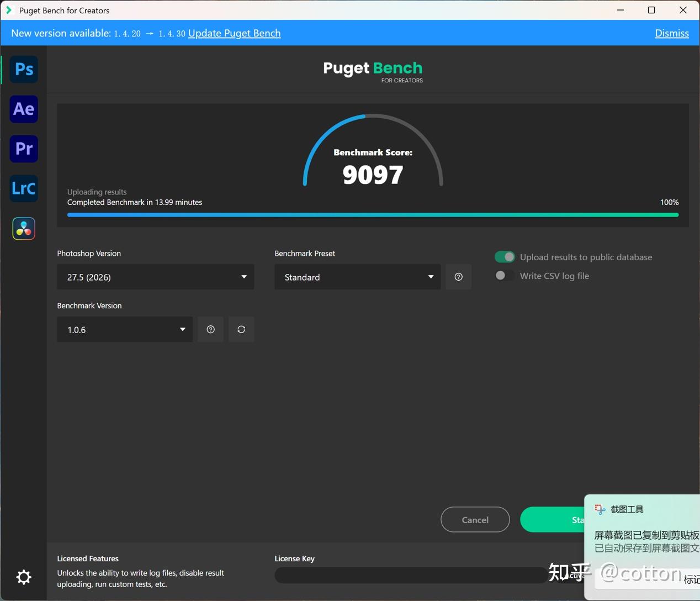The image size is (700, 601).
Task: Open the Benchmark Version 1.0.6 dropdown
Action: (x=125, y=329)
